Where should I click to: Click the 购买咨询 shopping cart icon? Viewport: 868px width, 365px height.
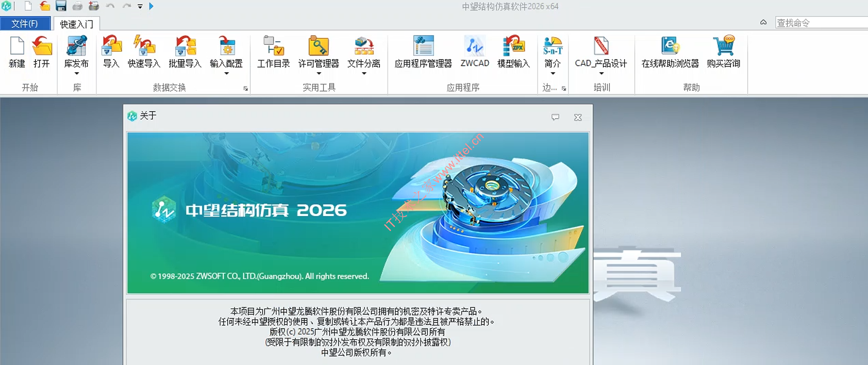coord(723,46)
